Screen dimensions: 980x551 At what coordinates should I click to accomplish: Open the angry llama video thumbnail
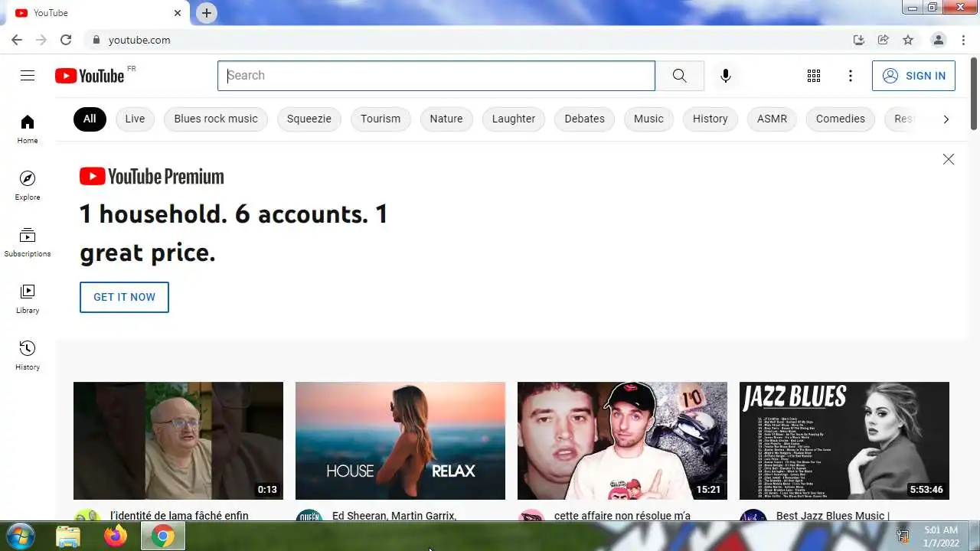[x=178, y=441]
